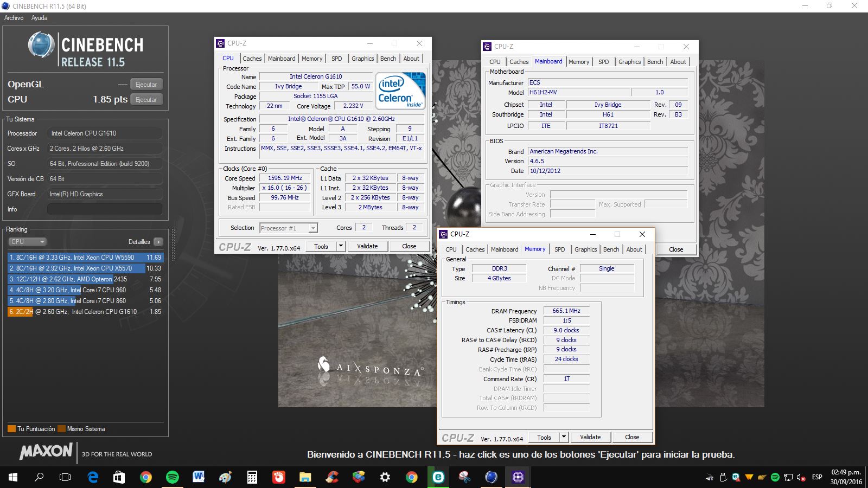The image size is (868, 488).
Task: Click Tools button in CPU-Z CPU window
Action: (x=321, y=246)
